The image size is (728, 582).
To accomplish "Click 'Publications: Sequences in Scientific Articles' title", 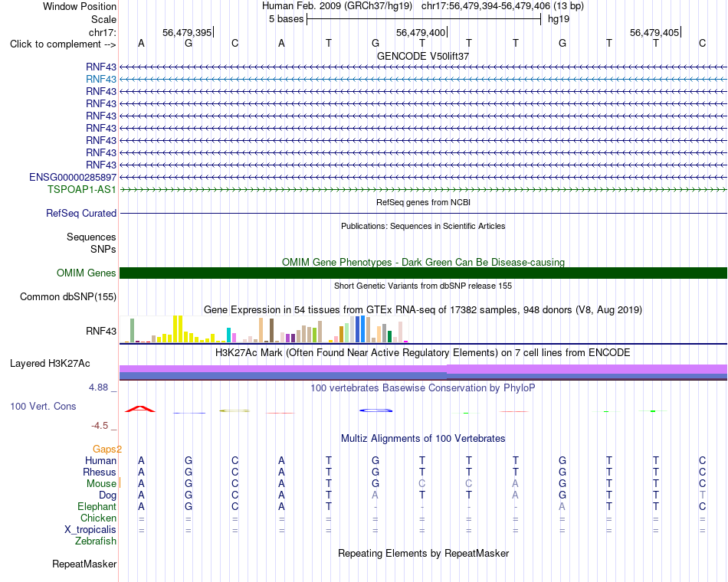I will pyautogui.click(x=423, y=226).
